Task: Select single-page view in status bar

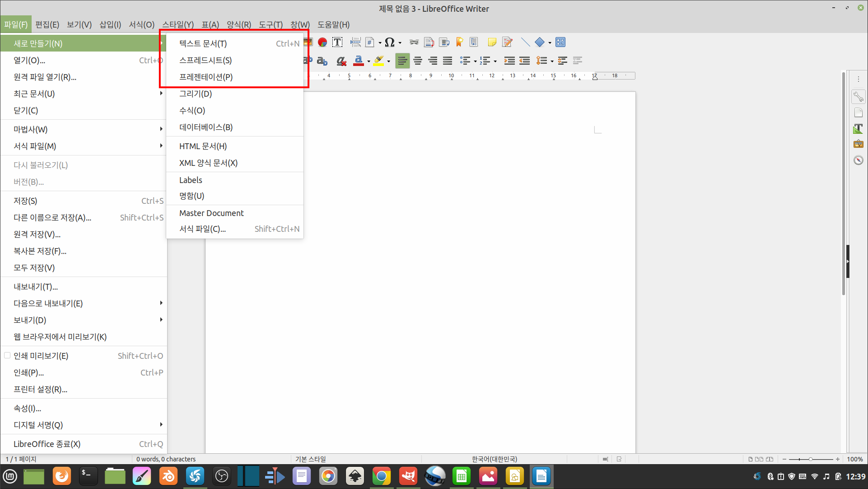Action: coord(751,459)
